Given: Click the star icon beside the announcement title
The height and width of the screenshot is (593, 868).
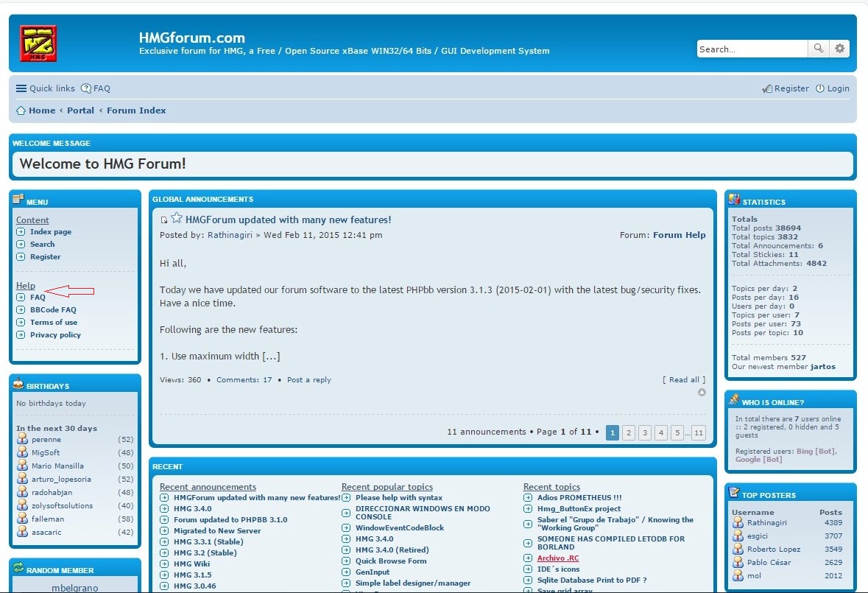Looking at the screenshot, I should 176,219.
